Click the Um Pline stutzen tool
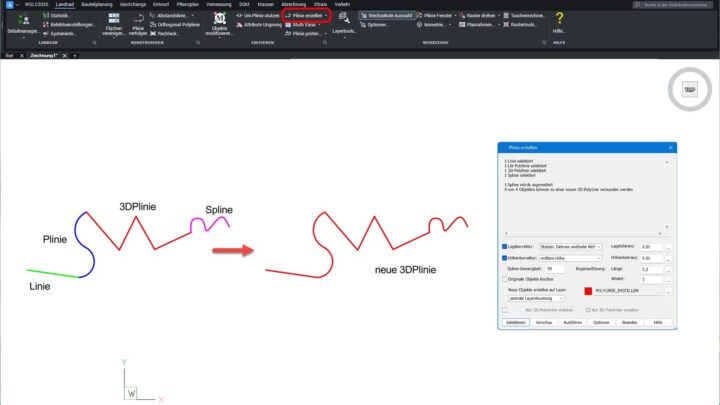 pos(258,16)
